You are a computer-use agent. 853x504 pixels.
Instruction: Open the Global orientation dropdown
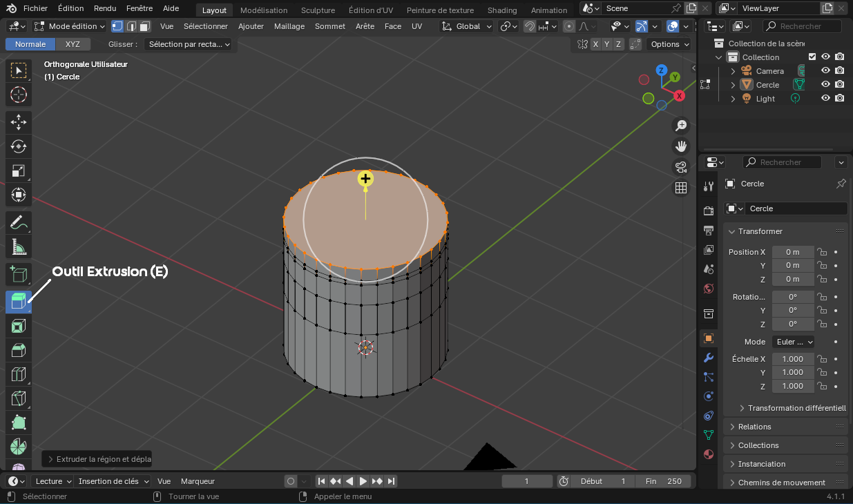(467, 26)
